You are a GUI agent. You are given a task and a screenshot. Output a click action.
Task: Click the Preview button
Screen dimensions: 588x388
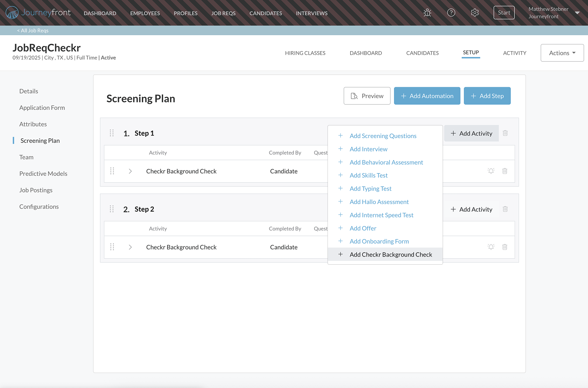pyautogui.click(x=367, y=96)
